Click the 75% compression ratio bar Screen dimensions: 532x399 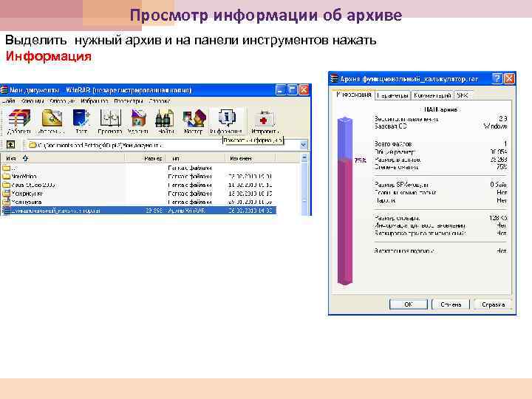click(345, 201)
